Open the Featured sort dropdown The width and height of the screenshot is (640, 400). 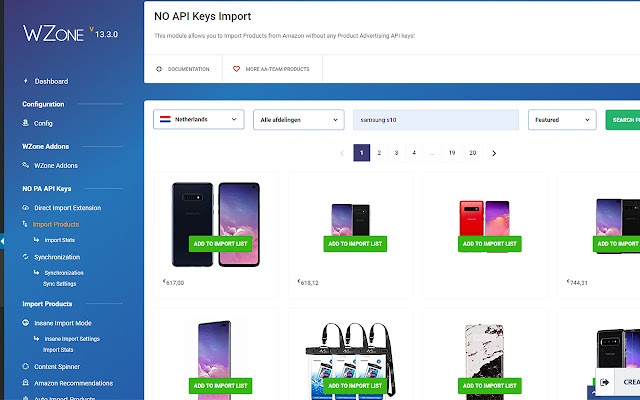562,120
